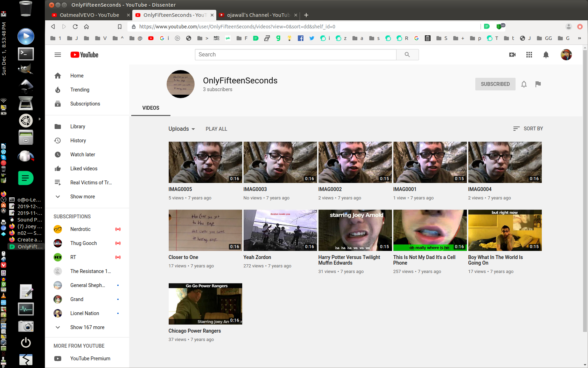
Task: Click the YouTube home logo
Action: (84, 55)
